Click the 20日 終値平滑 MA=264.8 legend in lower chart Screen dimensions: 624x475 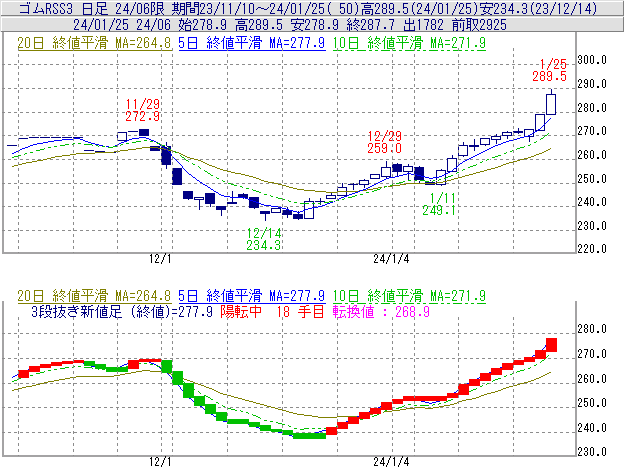pos(94,296)
